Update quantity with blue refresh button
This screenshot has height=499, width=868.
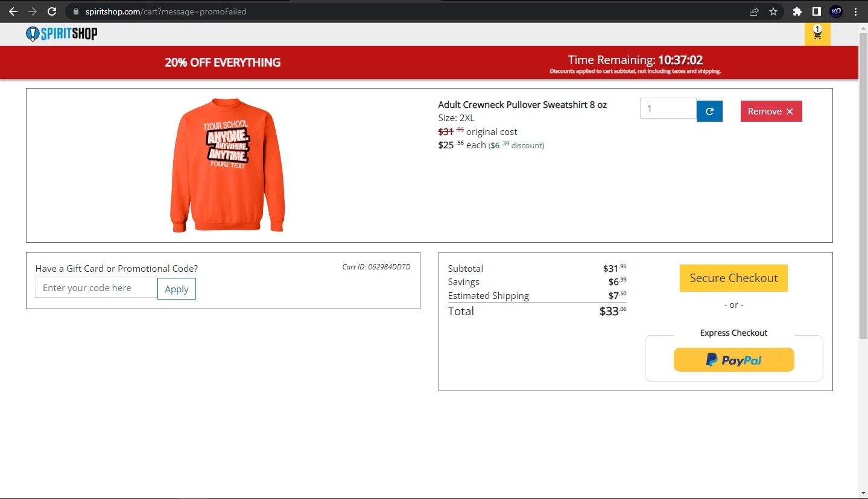709,111
